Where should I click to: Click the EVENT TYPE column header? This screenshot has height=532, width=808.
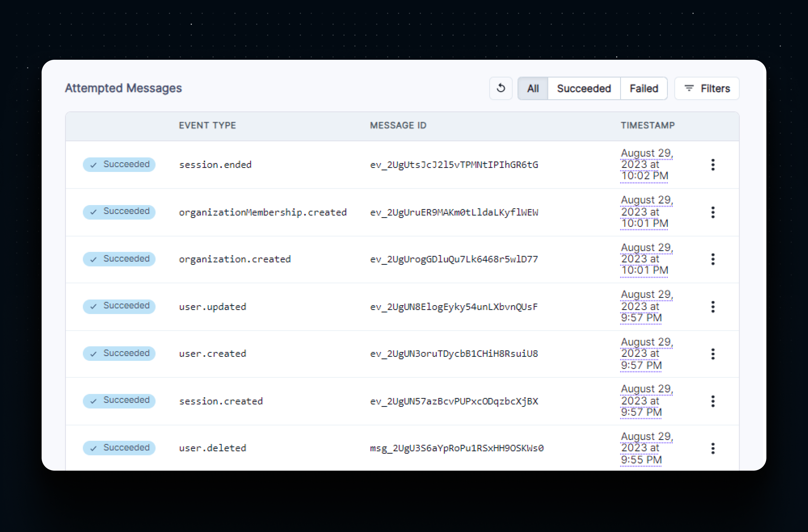click(207, 125)
